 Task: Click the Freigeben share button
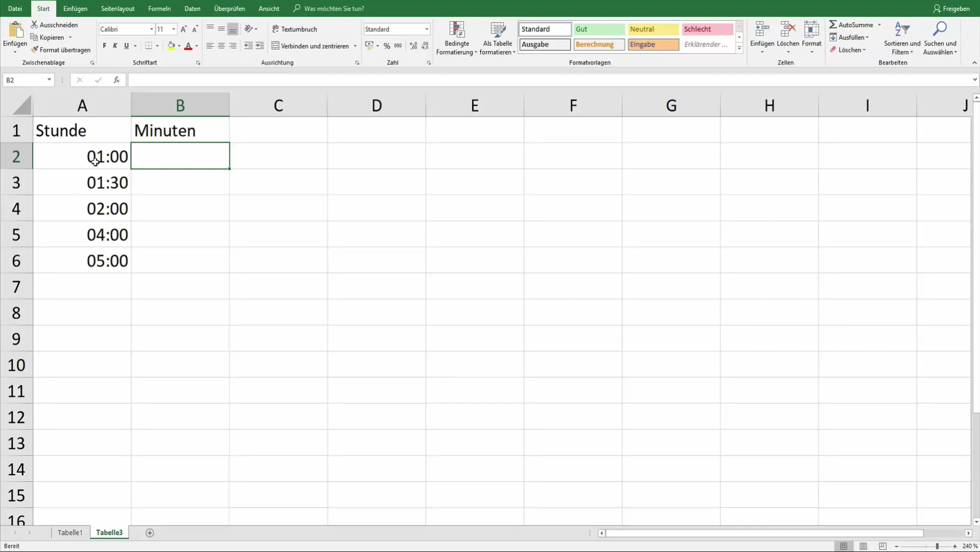click(x=951, y=8)
